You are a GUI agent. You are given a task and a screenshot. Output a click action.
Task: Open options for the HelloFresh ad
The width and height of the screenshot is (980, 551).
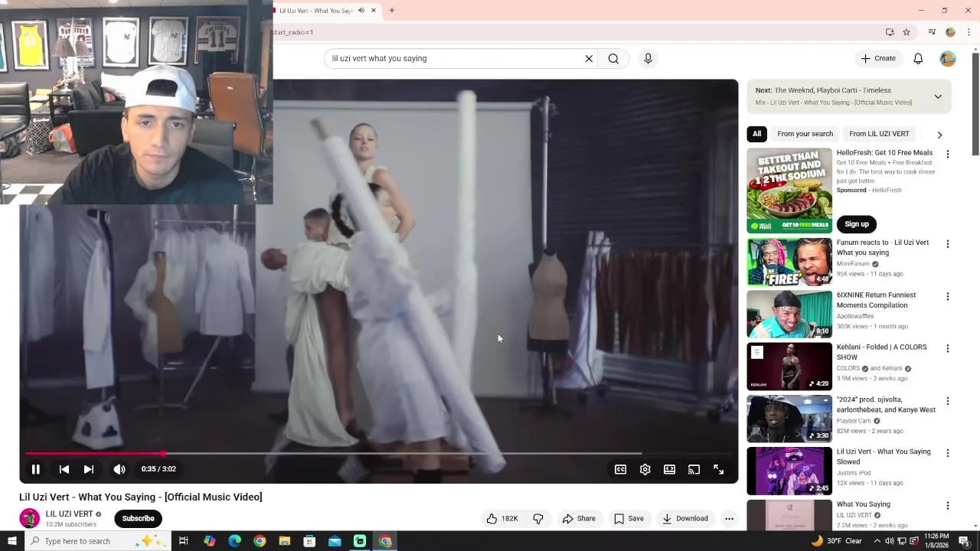(x=948, y=154)
